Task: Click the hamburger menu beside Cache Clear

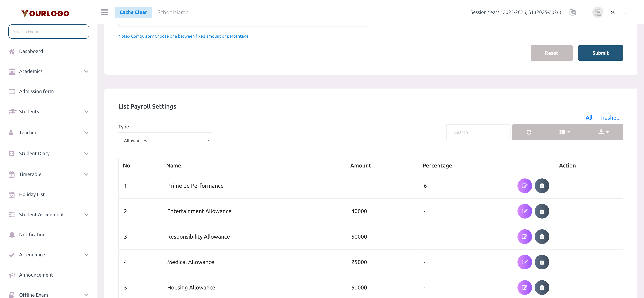Action: click(104, 12)
